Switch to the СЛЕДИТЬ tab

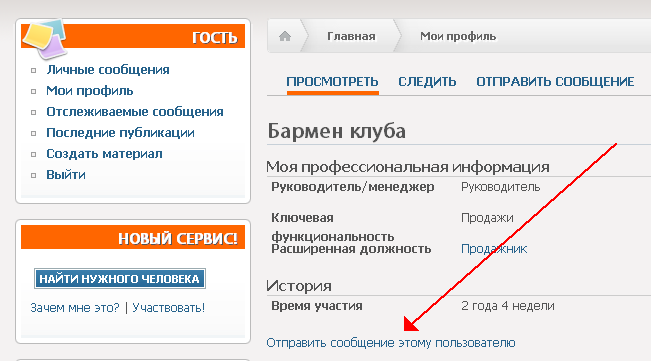[x=427, y=81]
